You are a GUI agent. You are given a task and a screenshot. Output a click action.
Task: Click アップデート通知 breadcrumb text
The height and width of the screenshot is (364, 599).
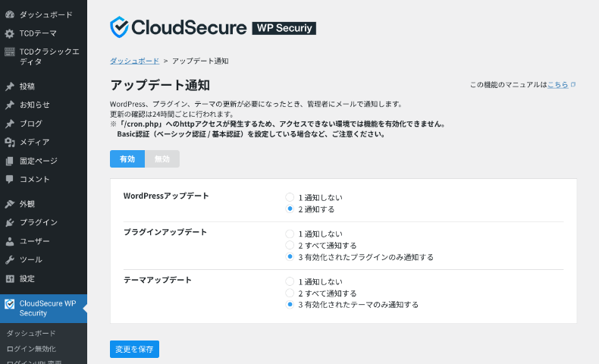(x=200, y=61)
